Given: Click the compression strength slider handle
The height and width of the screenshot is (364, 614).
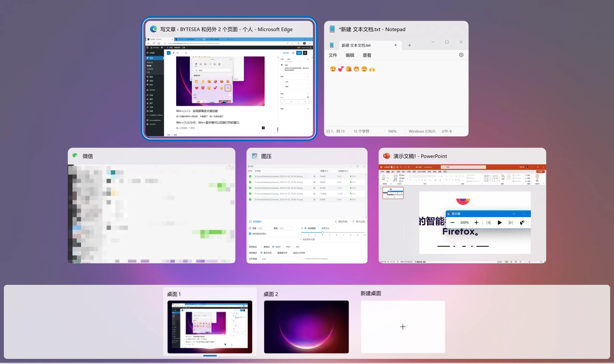Looking at the screenshot, I should [x=322, y=232].
